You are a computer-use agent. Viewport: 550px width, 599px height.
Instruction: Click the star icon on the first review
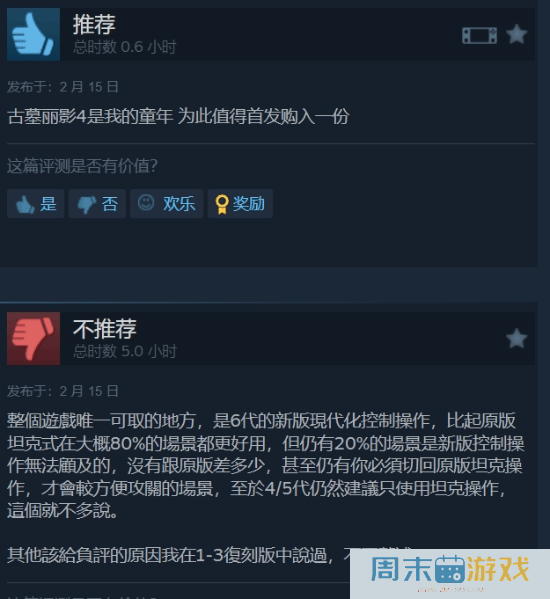tap(516, 34)
